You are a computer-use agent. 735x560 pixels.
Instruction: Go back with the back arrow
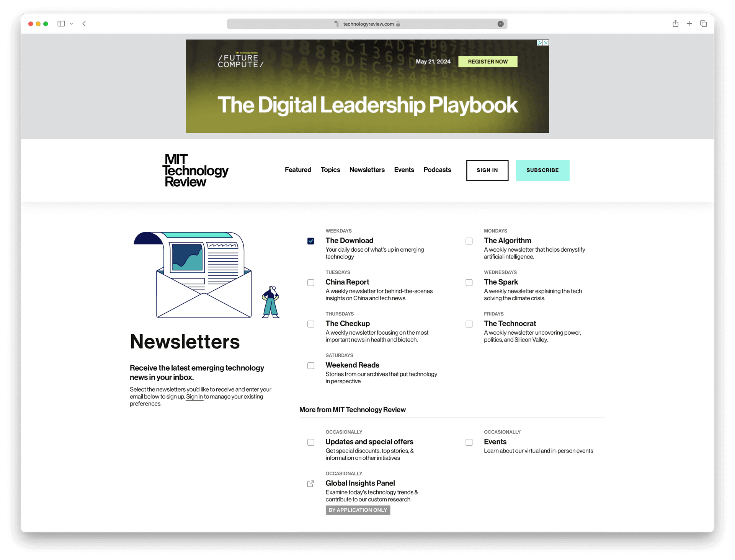(84, 24)
